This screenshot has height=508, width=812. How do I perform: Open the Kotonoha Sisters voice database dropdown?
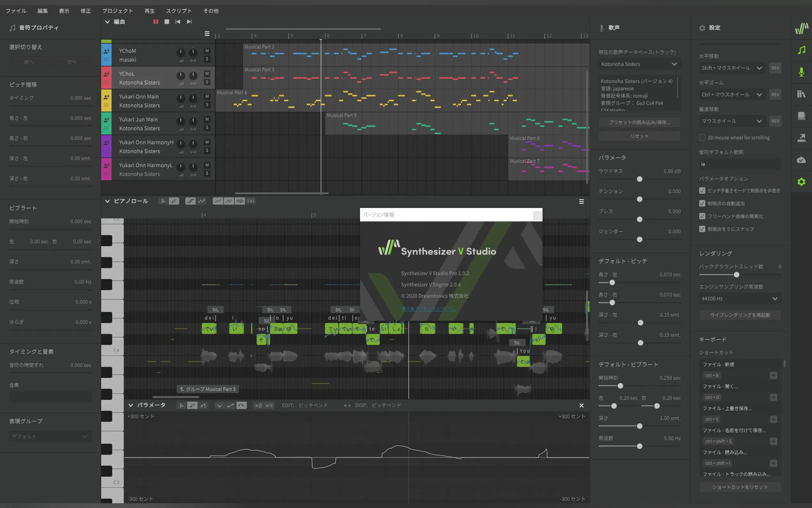click(639, 64)
